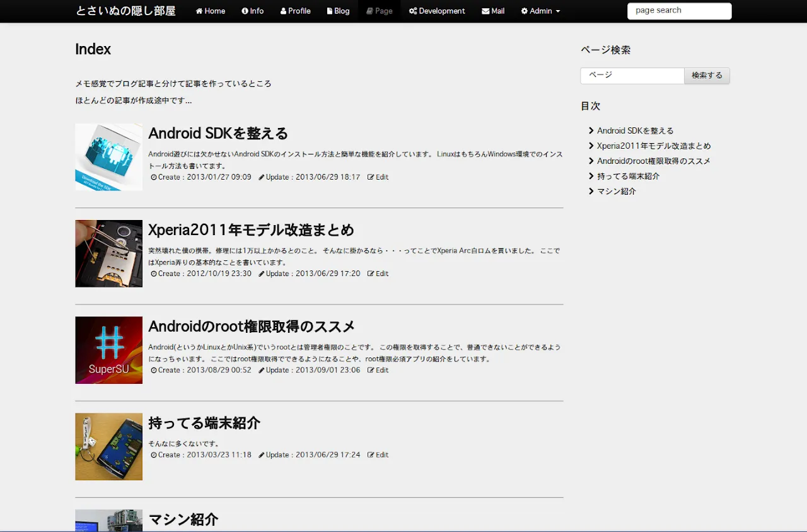Click Edit under 持ってる端末紹介 article
Screen dimensions: 807x532
pyautogui.click(x=378, y=455)
